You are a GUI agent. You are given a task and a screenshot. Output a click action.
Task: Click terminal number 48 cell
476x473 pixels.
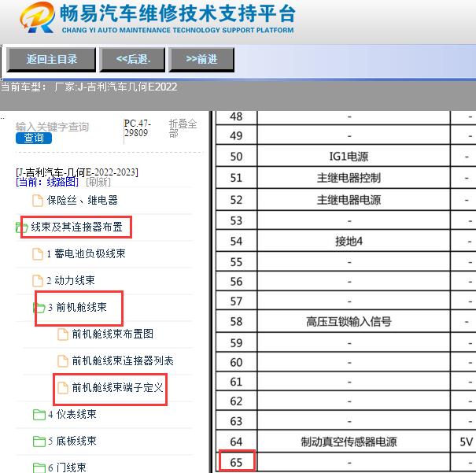click(236, 116)
